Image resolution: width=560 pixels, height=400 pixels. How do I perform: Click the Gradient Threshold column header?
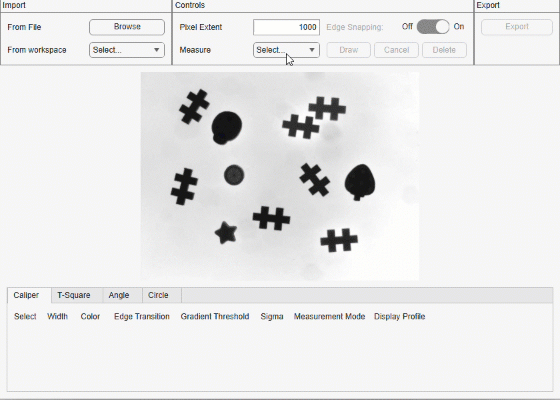point(215,316)
